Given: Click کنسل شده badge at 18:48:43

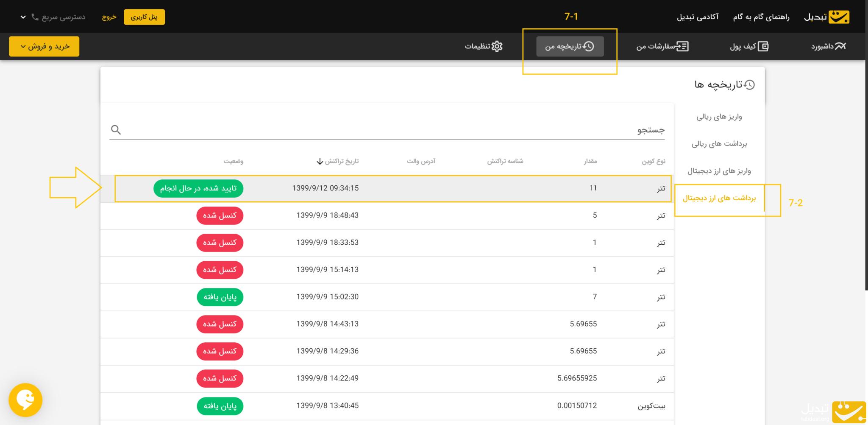Looking at the screenshot, I should click(220, 215).
